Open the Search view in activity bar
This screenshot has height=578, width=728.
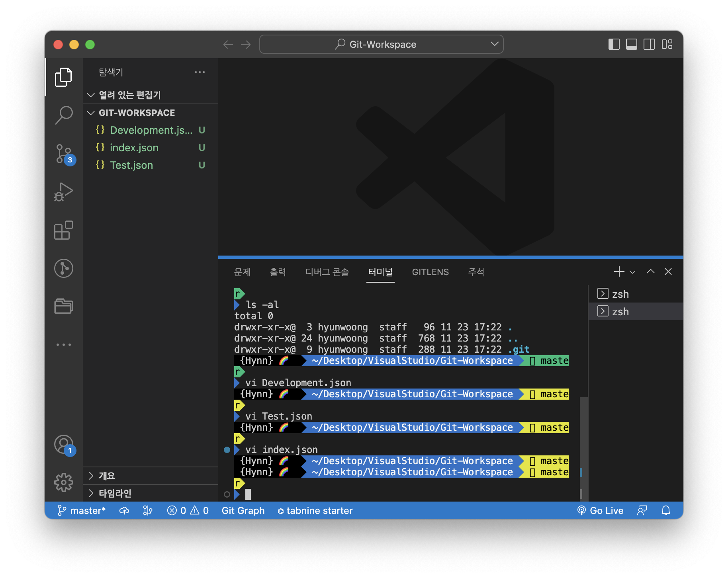coord(63,115)
